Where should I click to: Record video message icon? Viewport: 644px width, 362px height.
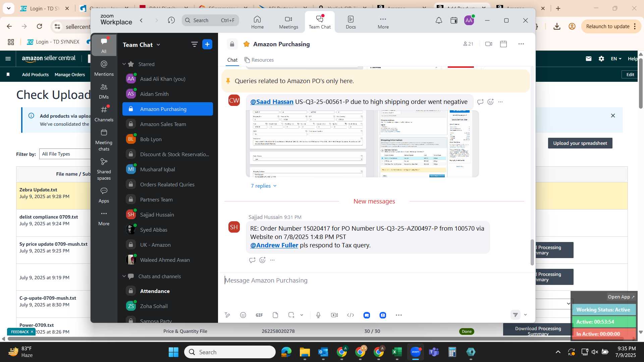[x=334, y=315]
